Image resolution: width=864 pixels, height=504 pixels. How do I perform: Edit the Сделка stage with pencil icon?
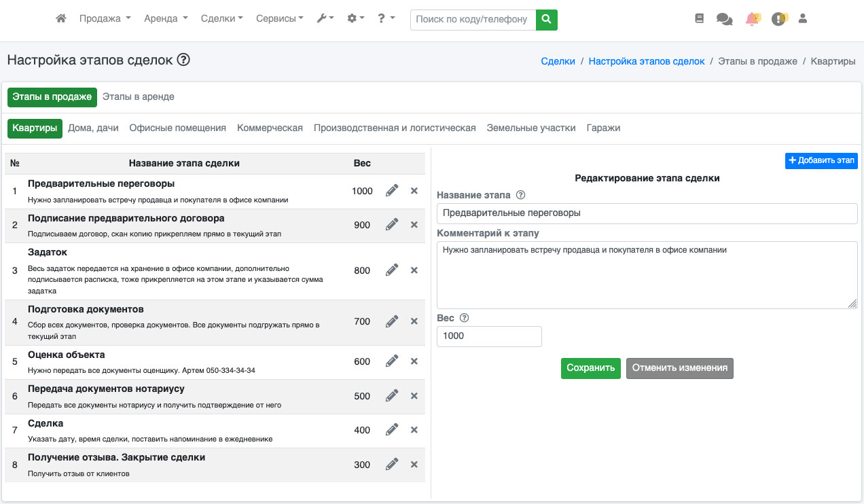pyautogui.click(x=392, y=430)
